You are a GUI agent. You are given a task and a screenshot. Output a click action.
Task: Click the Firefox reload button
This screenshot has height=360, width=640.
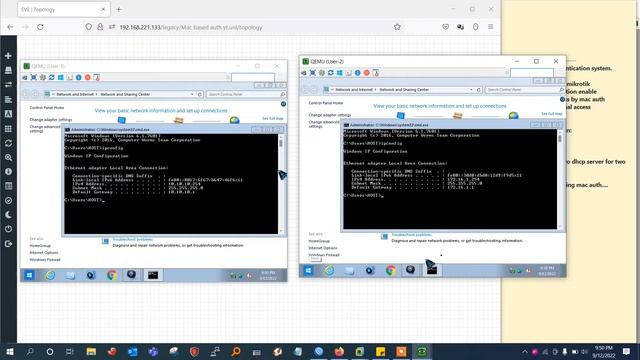coord(40,27)
